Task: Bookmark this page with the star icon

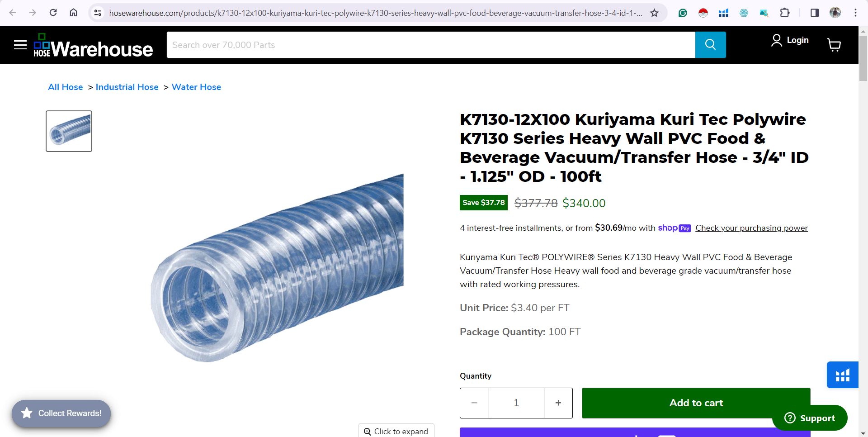Action: tap(654, 13)
